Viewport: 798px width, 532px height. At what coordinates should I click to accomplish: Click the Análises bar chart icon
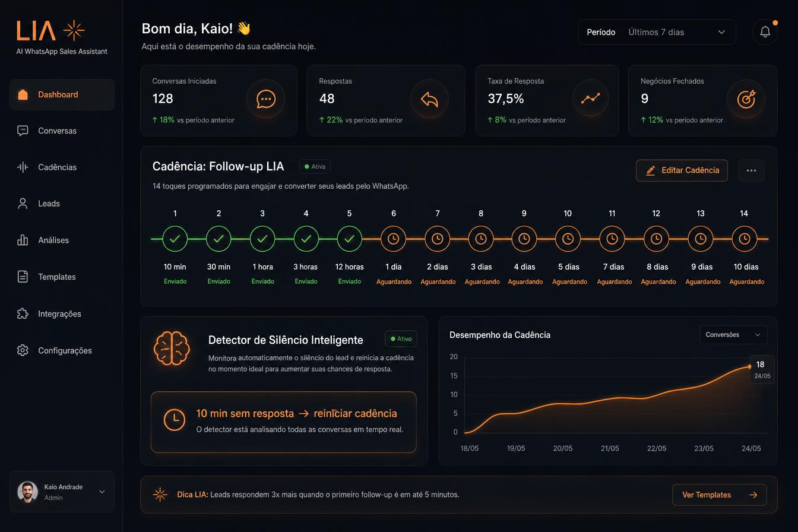point(23,240)
